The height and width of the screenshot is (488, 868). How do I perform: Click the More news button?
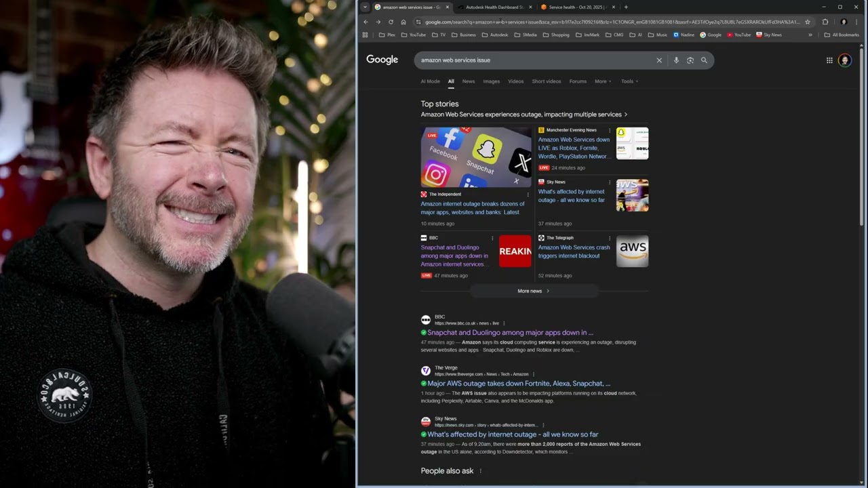click(533, 291)
